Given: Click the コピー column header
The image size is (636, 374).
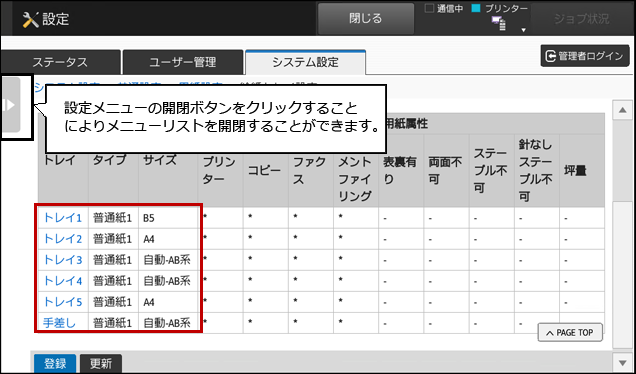Looking at the screenshot, I should (x=266, y=170).
